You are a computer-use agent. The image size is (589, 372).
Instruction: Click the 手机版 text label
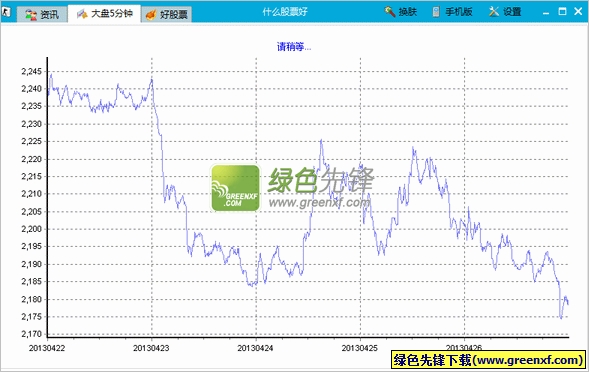(x=459, y=12)
